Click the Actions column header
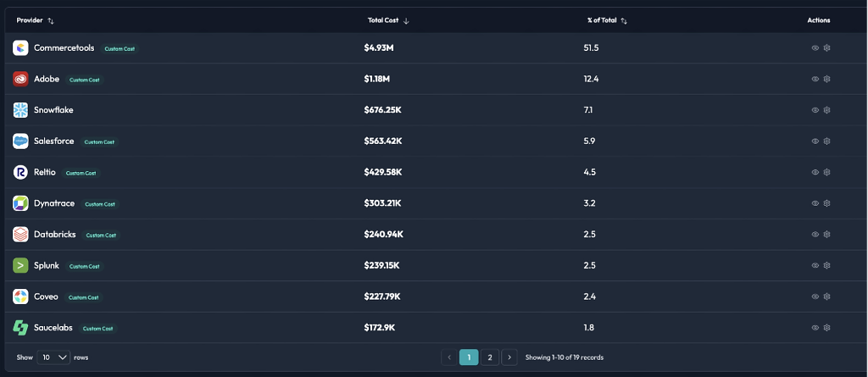 click(x=819, y=20)
